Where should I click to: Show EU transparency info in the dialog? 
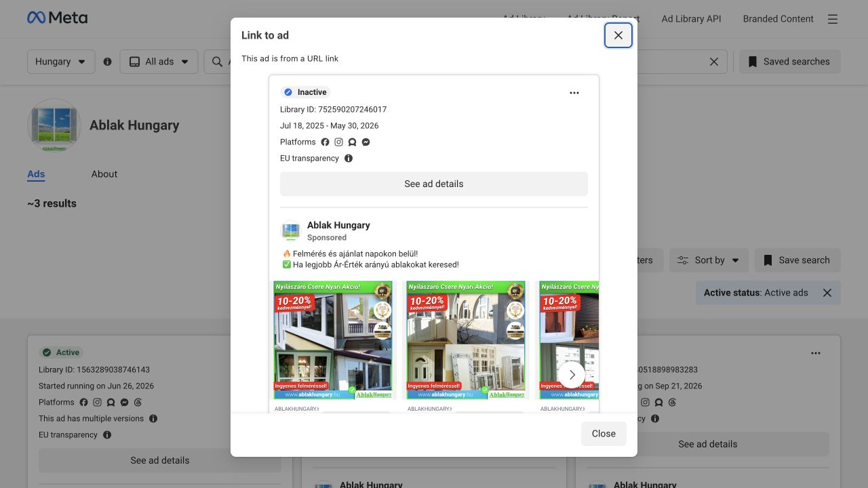tap(349, 159)
